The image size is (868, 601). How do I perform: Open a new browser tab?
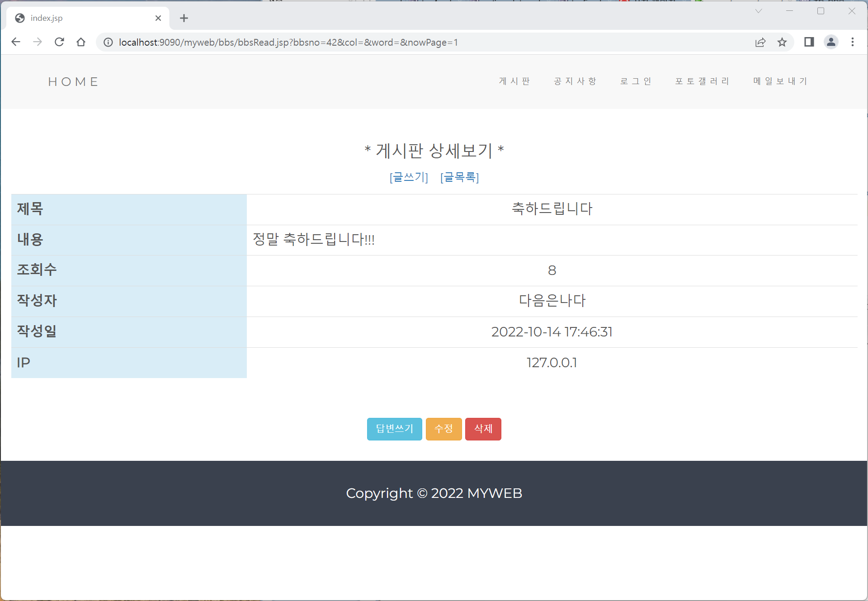(184, 18)
